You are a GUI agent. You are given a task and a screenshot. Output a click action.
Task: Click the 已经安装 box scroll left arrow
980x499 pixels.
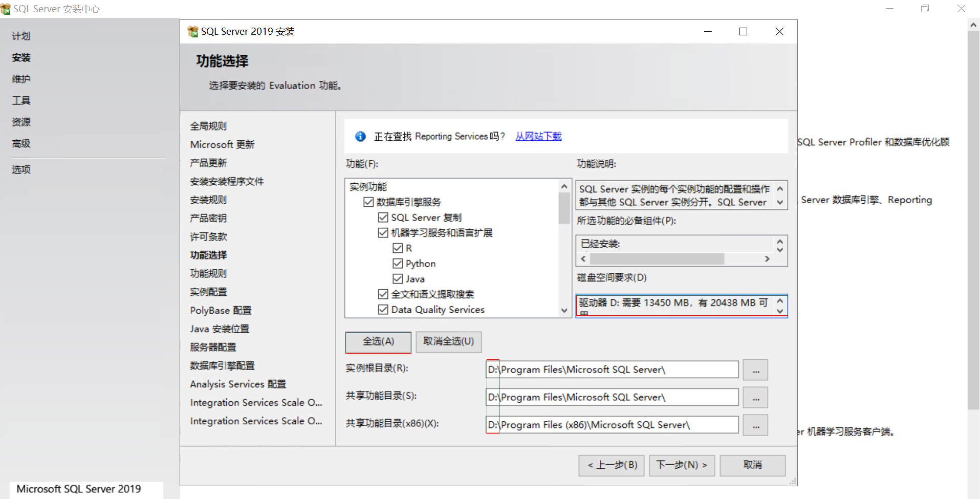pos(583,259)
